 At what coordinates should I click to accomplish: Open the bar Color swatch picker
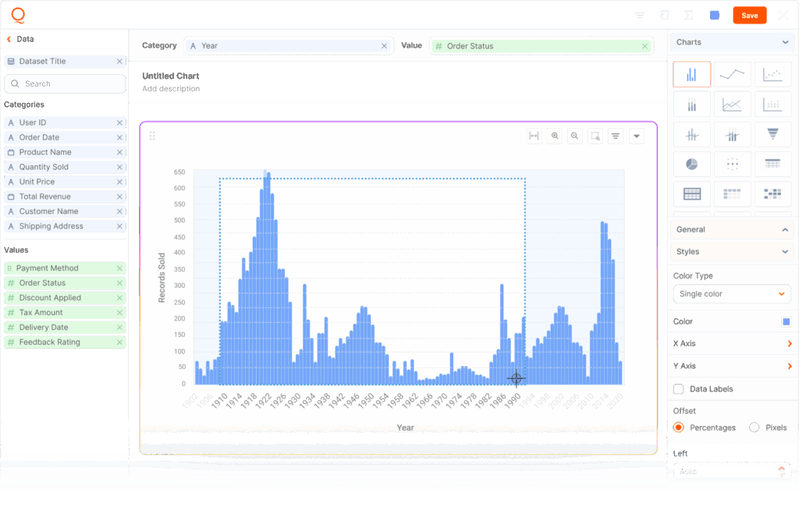[x=786, y=321]
